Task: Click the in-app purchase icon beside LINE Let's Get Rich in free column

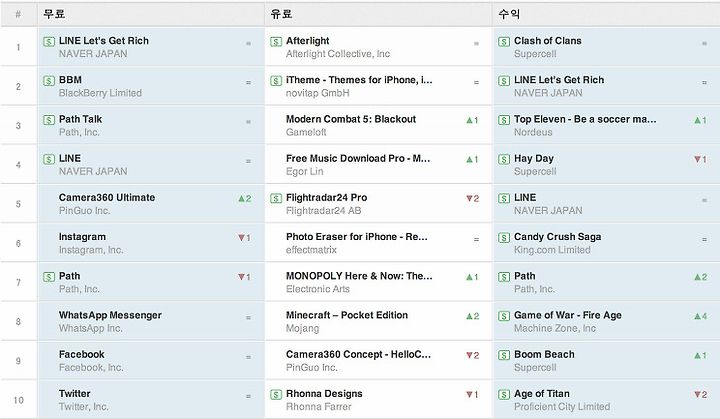Action: tap(49, 42)
